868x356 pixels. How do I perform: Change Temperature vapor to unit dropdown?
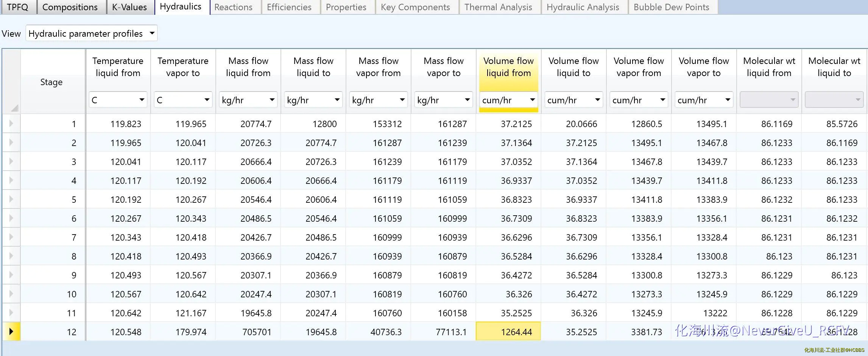coord(183,100)
